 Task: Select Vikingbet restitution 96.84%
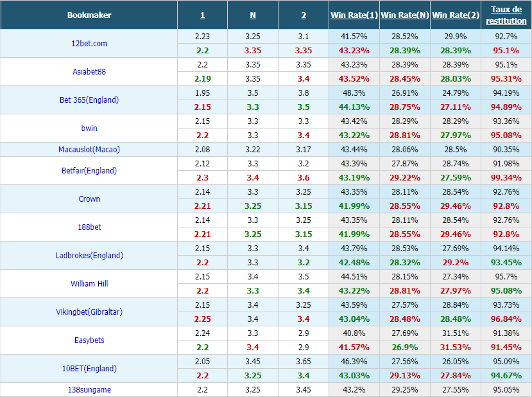click(x=506, y=319)
